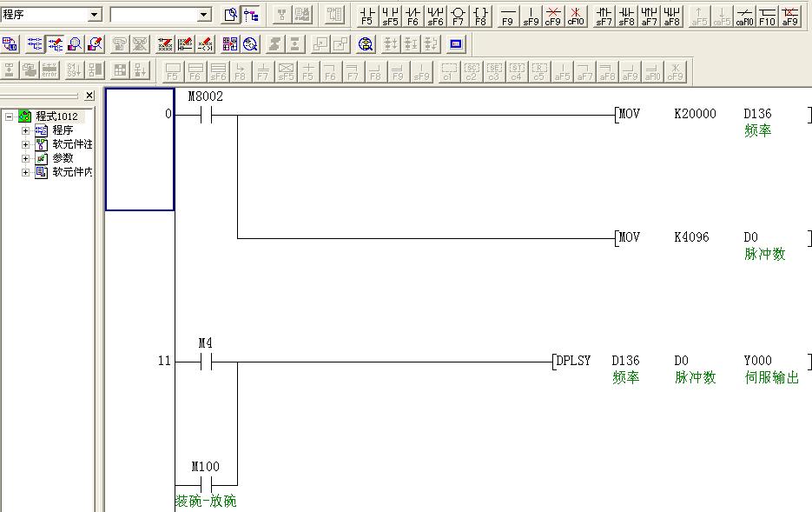Open the empty second combo box dropdown
The image size is (812, 512).
[x=204, y=15]
